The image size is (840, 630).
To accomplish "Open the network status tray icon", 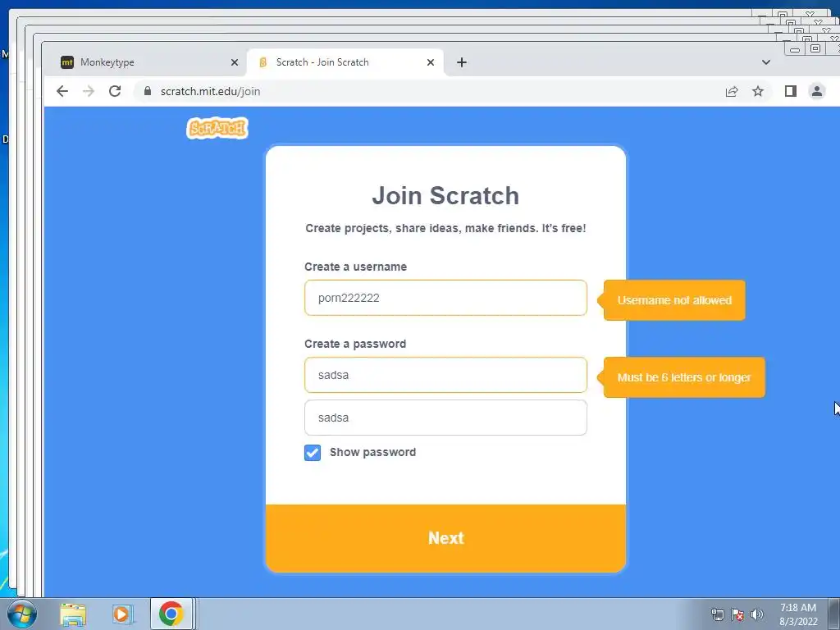I will click(717, 614).
